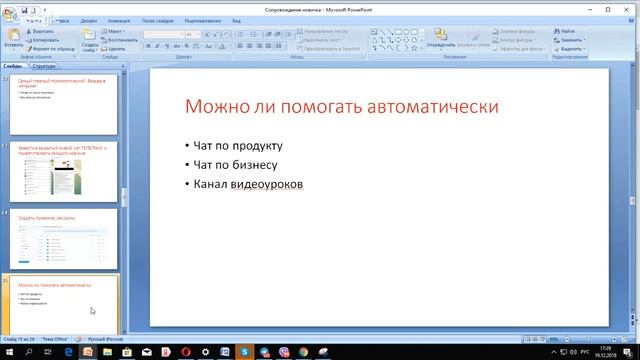Select thumbnail of Создать полезную рассылку slide
The height and width of the screenshot is (360, 640).
click(64, 239)
